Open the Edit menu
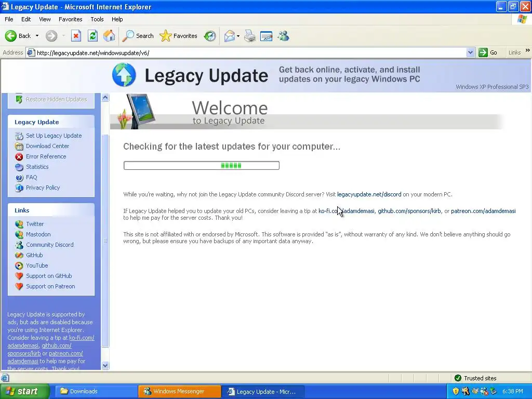This screenshot has width=532, height=399. [26, 19]
